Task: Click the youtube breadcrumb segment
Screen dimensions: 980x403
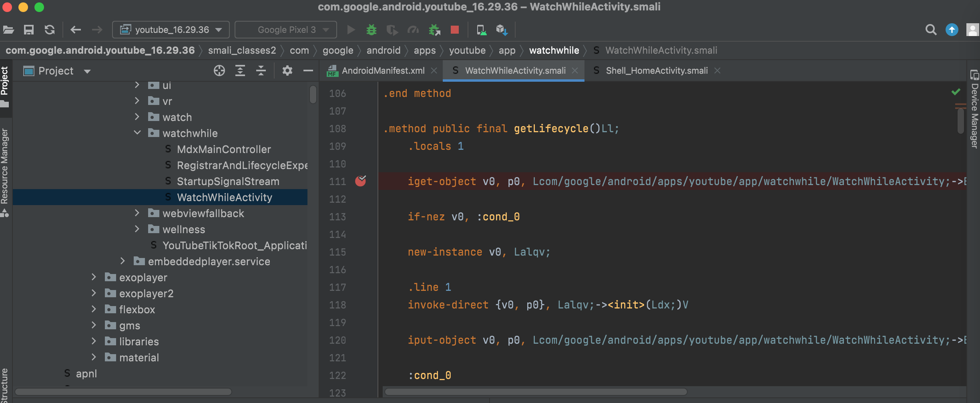Action: 467,50
